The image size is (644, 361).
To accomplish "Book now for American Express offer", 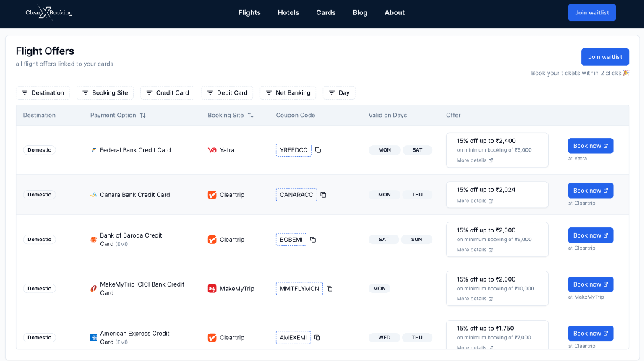I will (x=591, y=333).
